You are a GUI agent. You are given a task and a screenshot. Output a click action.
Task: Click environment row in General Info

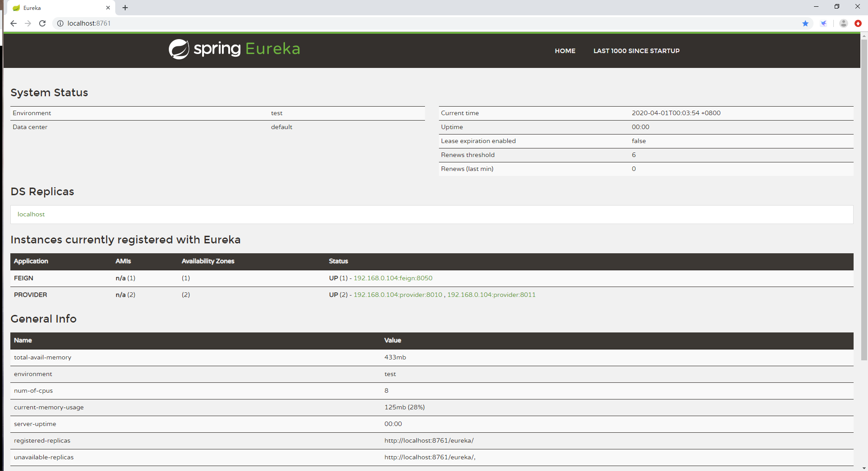pyautogui.click(x=432, y=374)
